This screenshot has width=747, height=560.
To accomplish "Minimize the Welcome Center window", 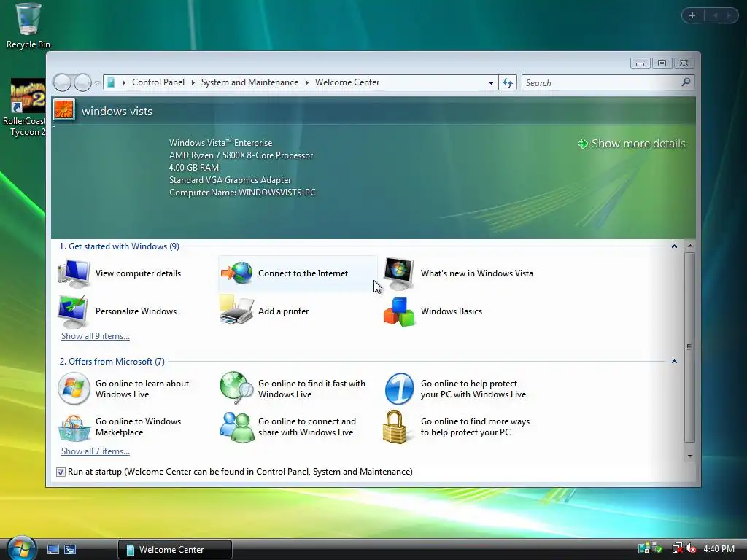I will pos(640,63).
